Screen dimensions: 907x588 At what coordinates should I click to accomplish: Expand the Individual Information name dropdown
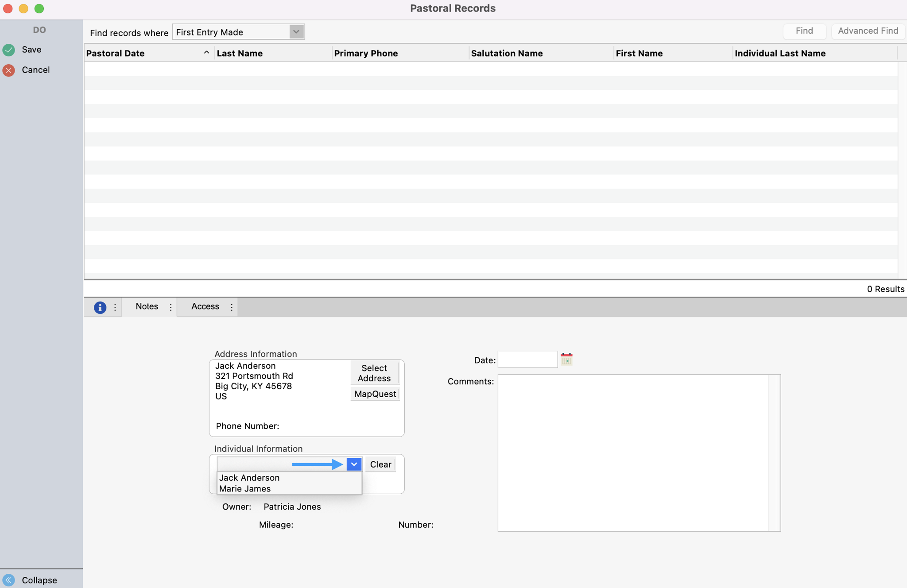(x=353, y=464)
